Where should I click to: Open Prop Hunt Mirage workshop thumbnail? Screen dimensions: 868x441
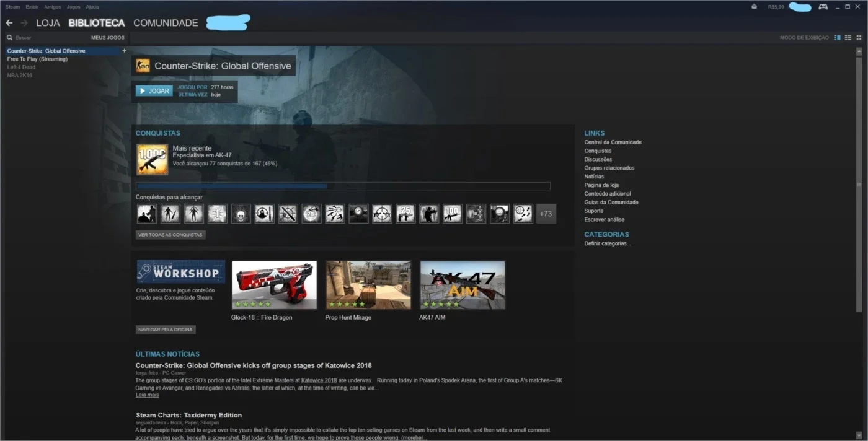(368, 285)
